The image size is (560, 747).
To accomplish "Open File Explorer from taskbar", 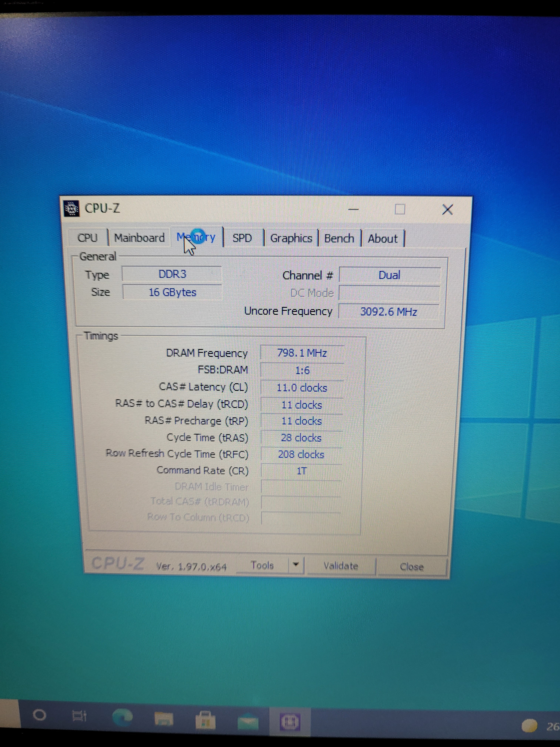I will click(x=164, y=719).
